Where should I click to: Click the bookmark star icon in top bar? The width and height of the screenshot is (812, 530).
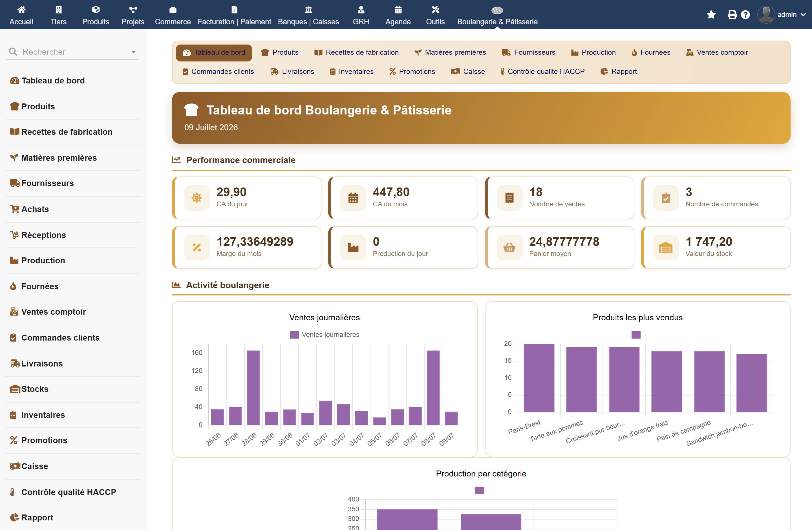pos(711,15)
